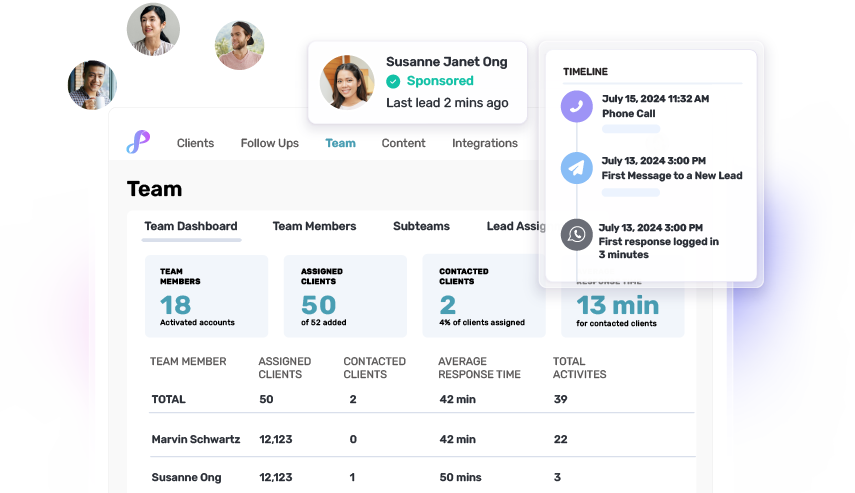Click the WhatsApp timeline icon

(576, 234)
